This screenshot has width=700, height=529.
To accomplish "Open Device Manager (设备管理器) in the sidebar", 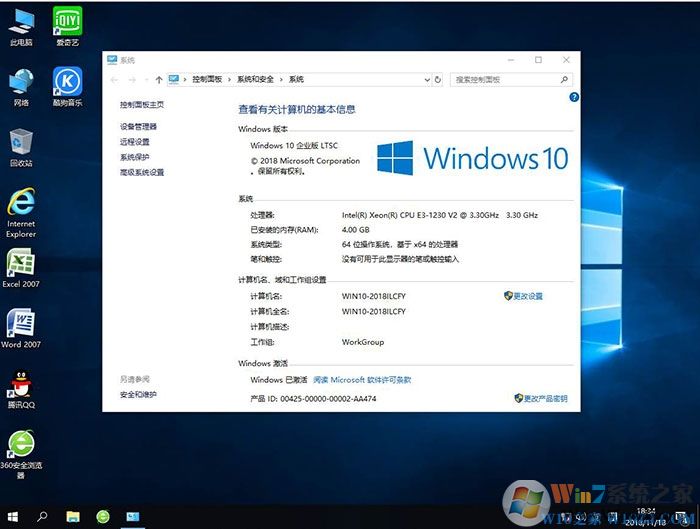I will (x=138, y=127).
